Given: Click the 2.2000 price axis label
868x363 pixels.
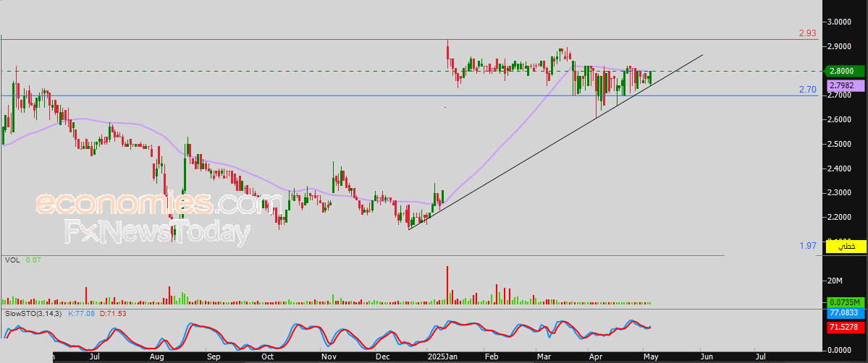Looking at the screenshot, I should tap(840, 217).
